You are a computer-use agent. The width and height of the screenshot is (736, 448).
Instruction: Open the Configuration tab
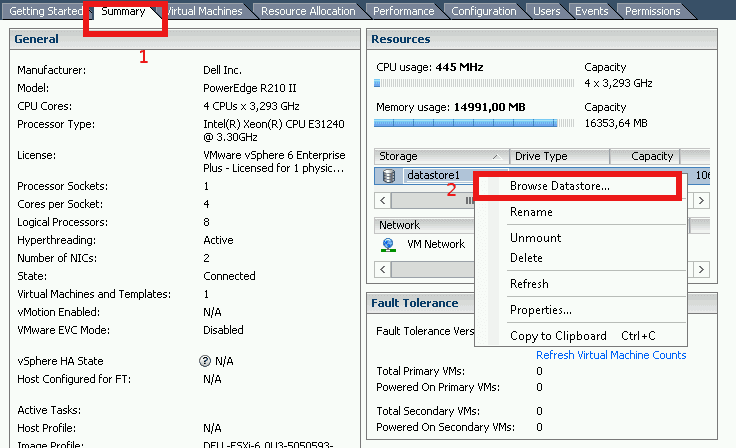[483, 12]
